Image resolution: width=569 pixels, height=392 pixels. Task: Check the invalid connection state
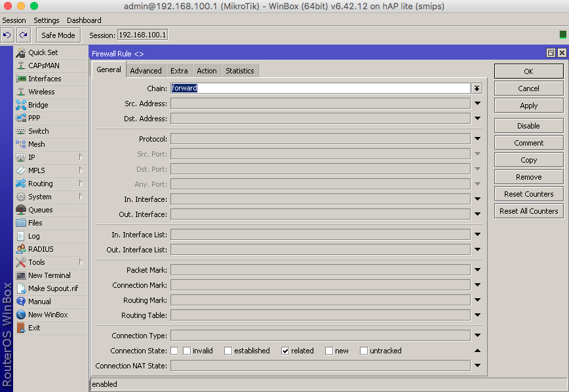(x=187, y=351)
